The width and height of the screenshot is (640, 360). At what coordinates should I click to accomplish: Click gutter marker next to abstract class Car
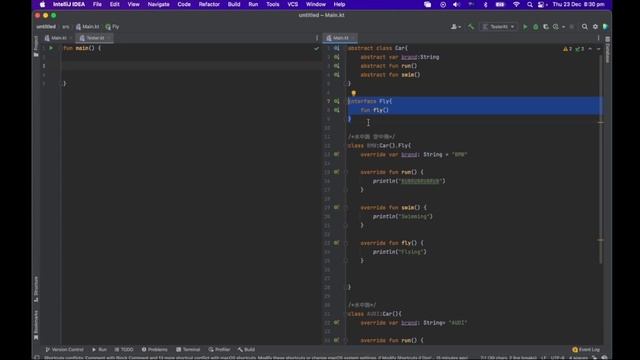click(336, 48)
